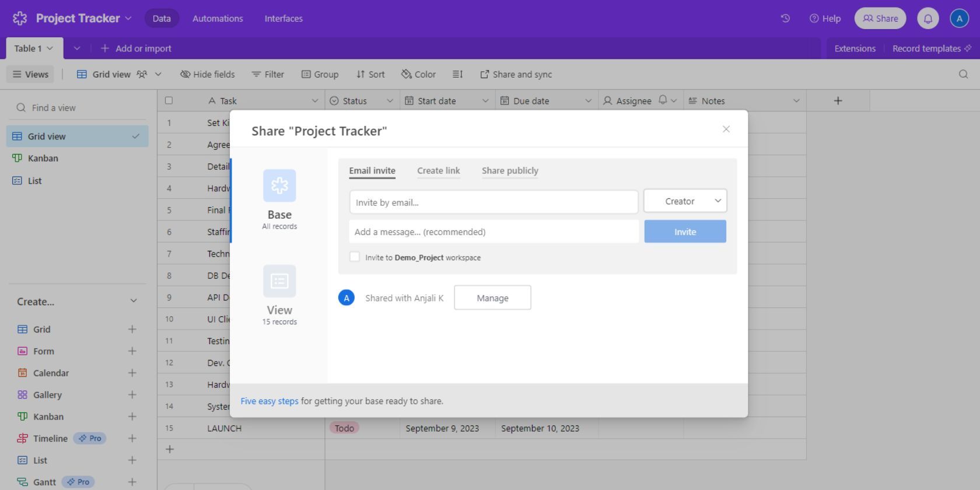
Task: Close the Share dialog
Action: pos(726,129)
